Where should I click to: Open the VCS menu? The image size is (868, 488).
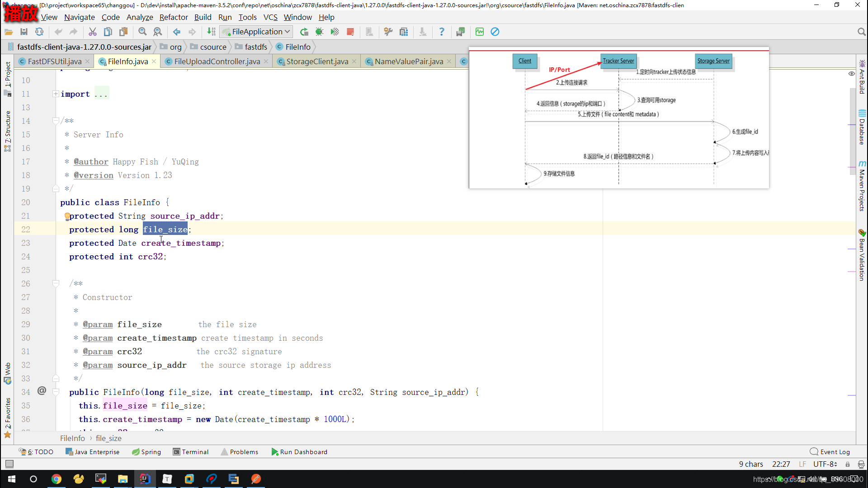click(270, 17)
